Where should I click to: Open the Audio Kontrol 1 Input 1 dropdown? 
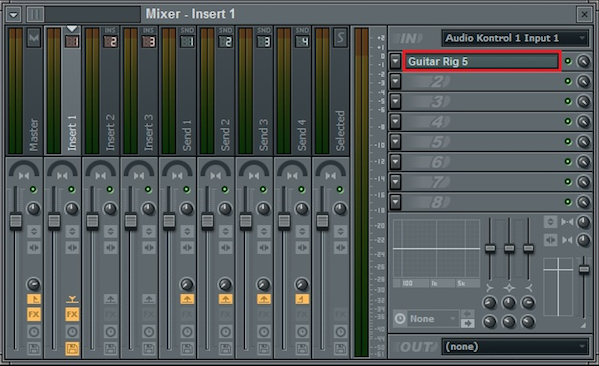coord(515,38)
